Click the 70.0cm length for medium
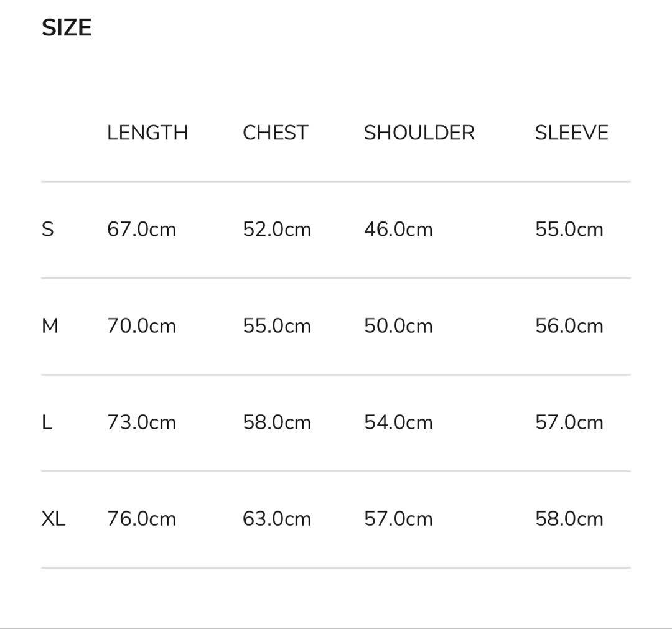 point(141,326)
